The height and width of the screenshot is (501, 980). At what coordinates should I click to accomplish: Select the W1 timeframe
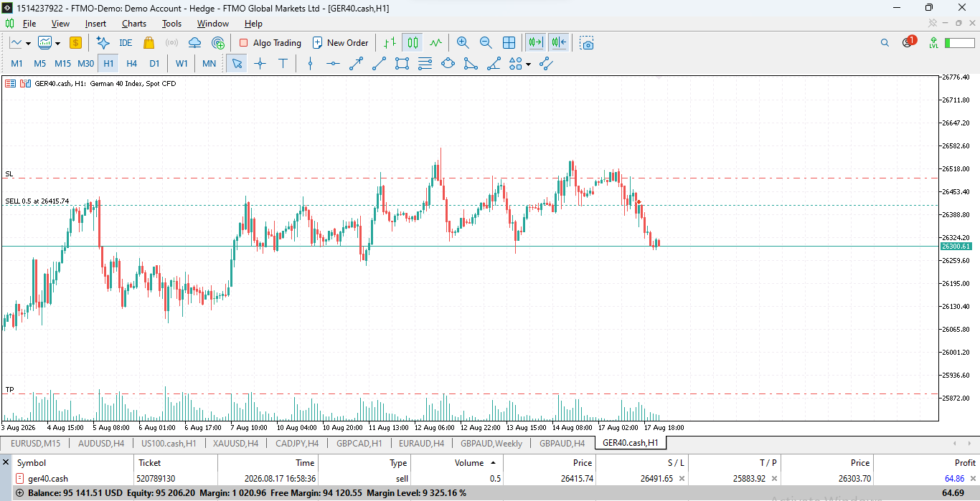click(182, 64)
